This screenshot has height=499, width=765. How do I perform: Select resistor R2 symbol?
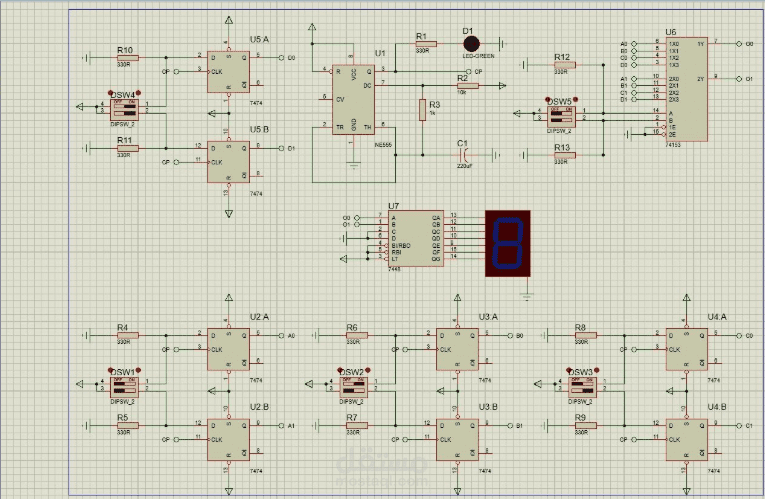[x=468, y=86]
